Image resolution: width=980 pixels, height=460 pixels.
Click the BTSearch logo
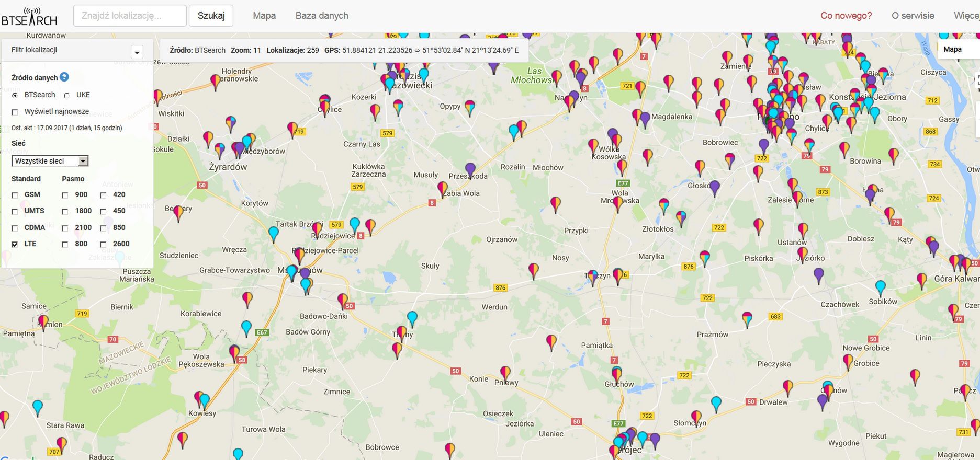coord(29,17)
